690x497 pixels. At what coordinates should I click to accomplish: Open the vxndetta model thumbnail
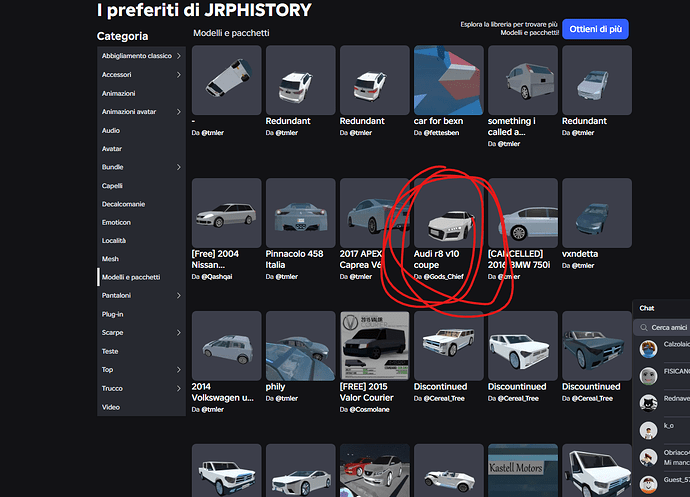(x=597, y=213)
